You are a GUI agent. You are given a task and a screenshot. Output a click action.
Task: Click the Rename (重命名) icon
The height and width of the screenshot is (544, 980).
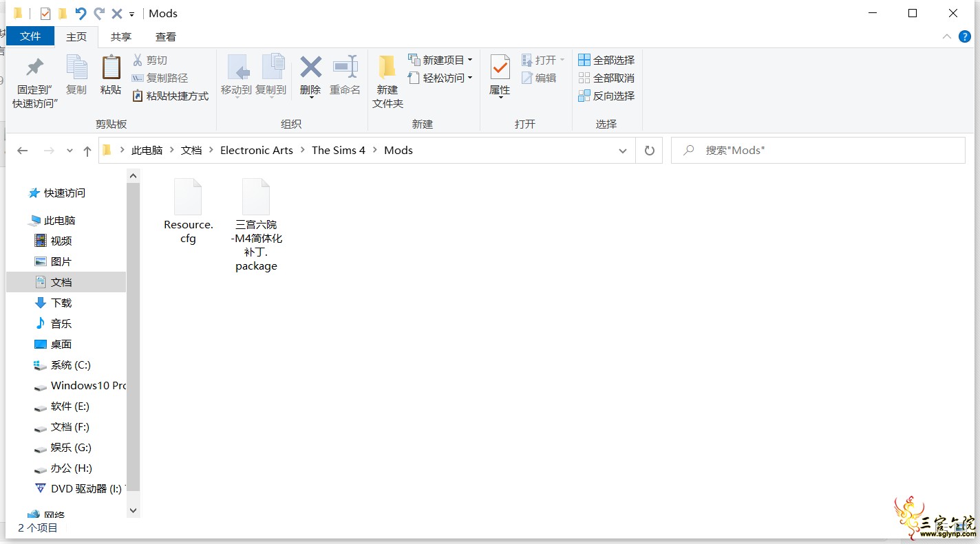tap(345, 67)
